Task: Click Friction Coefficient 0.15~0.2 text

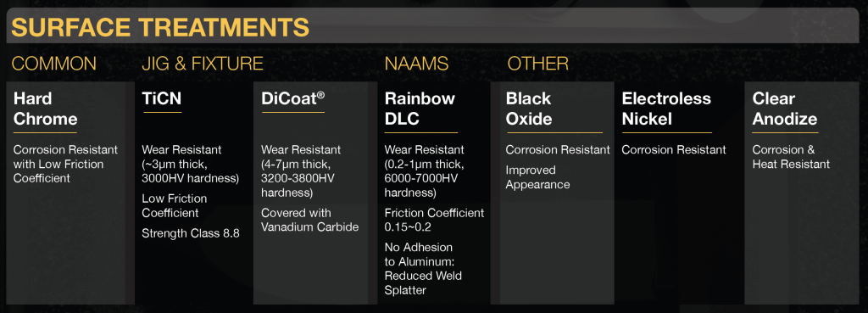Action: click(435, 220)
